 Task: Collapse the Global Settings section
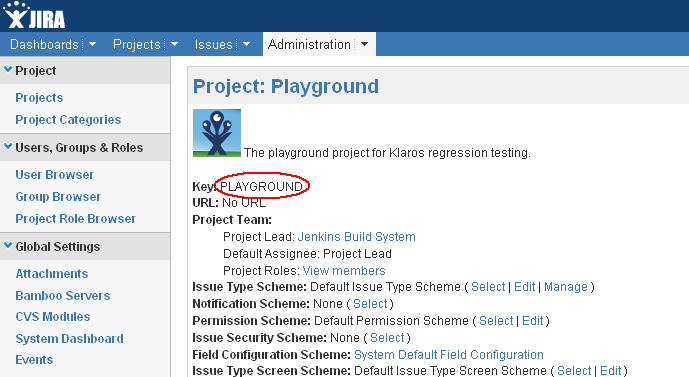[8, 246]
